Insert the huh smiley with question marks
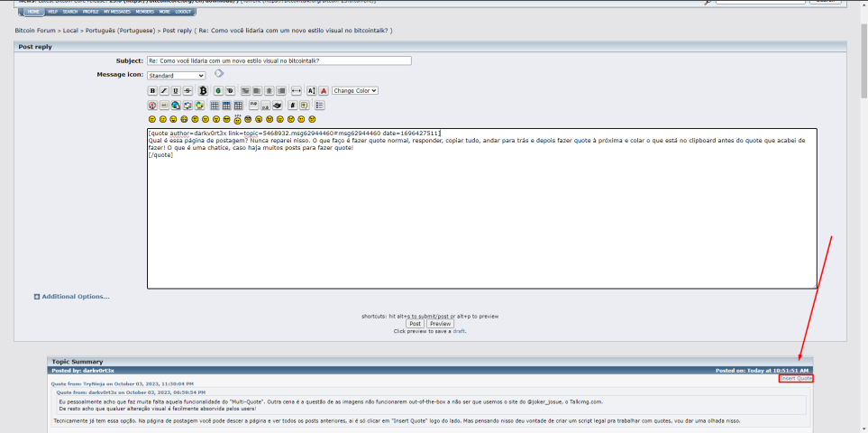 pos(237,119)
